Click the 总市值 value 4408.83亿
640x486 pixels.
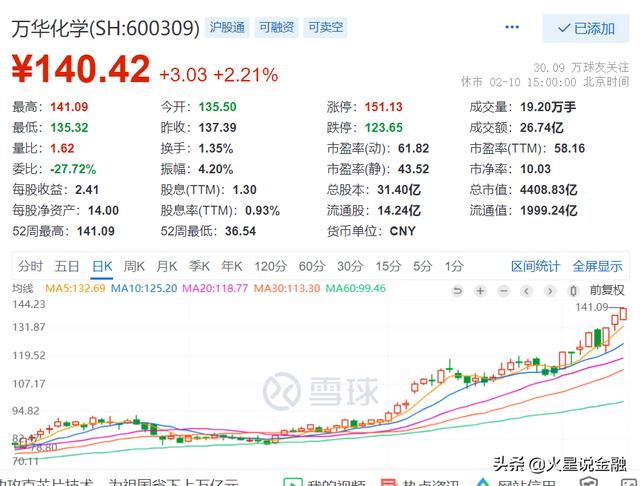pyautogui.click(x=549, y=190)
